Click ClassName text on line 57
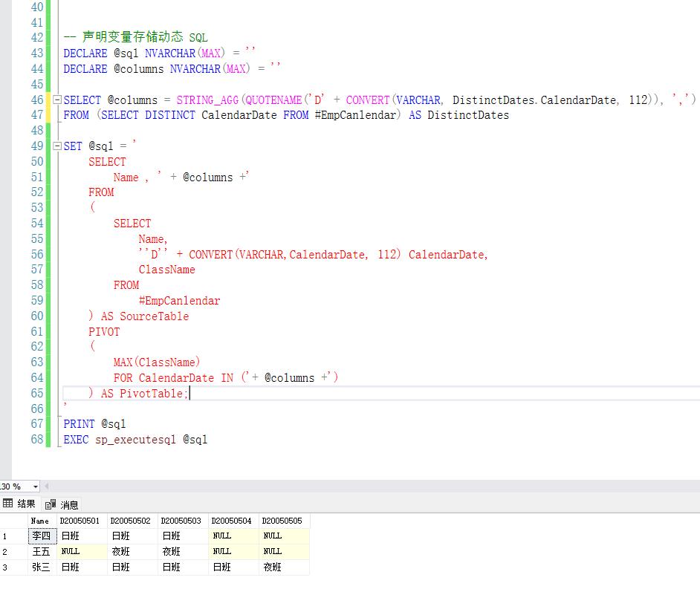 [167, 270]
